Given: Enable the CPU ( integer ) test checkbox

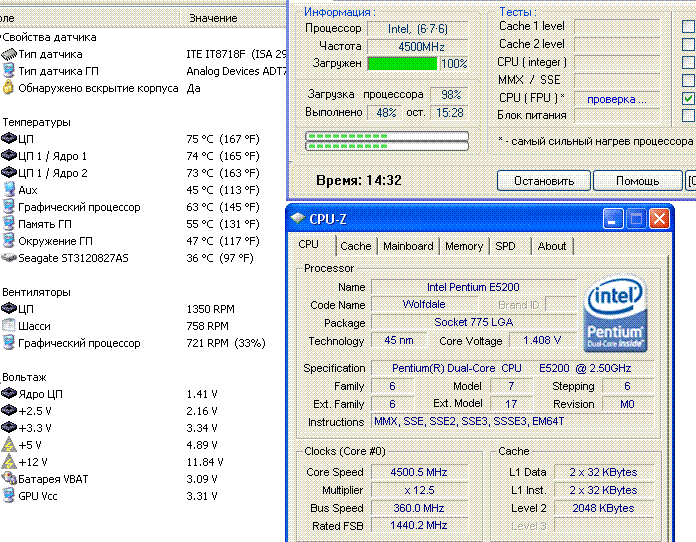Looking at the screenshot, I should coord(688,62).
